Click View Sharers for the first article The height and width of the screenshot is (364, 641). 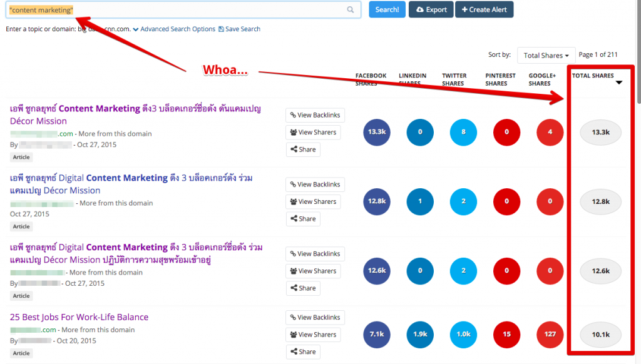click(x=313, y=133)
